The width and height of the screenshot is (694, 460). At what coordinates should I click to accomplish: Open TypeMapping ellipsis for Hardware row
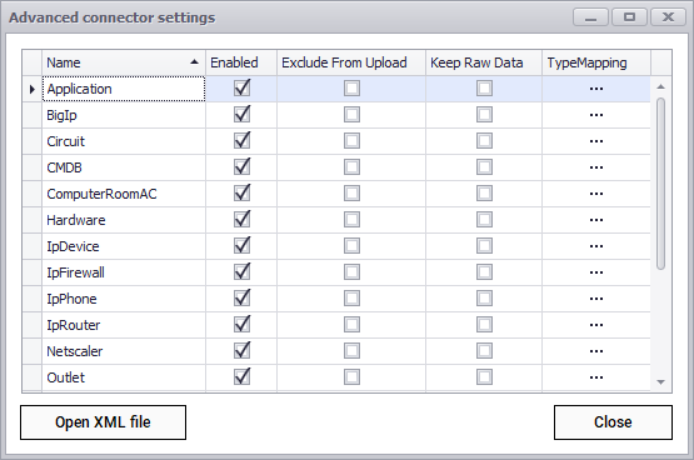pos(596,220)
